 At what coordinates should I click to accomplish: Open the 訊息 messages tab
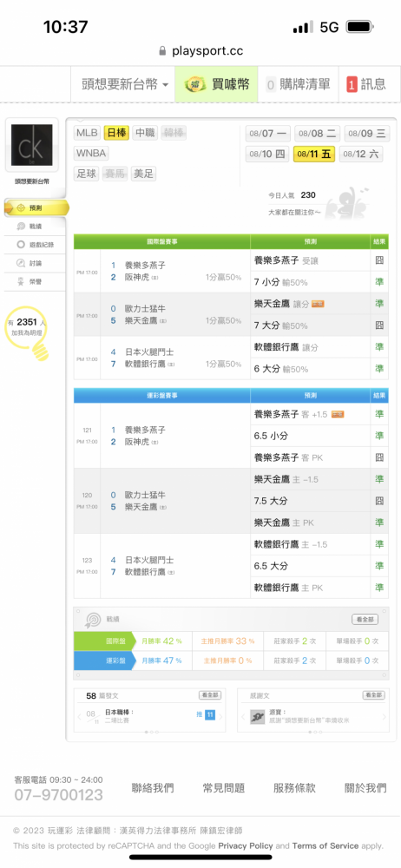pos(366,84)
